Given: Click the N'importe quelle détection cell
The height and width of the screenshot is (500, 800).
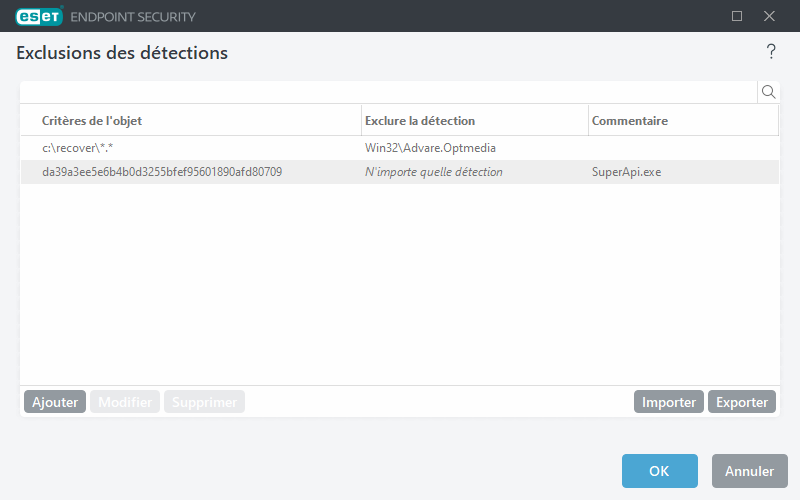Looking at the screenshot, I should click(434, 172).
